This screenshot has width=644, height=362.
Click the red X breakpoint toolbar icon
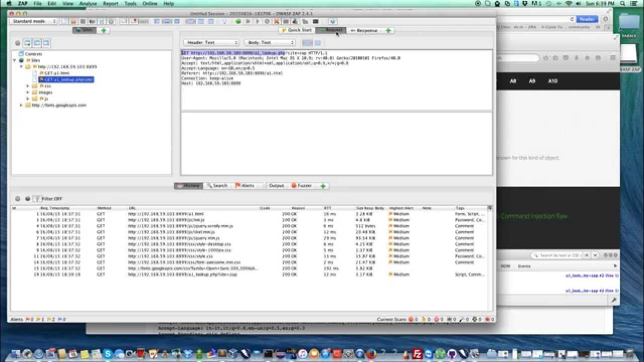pyautogui.click(x=276, y=21)
